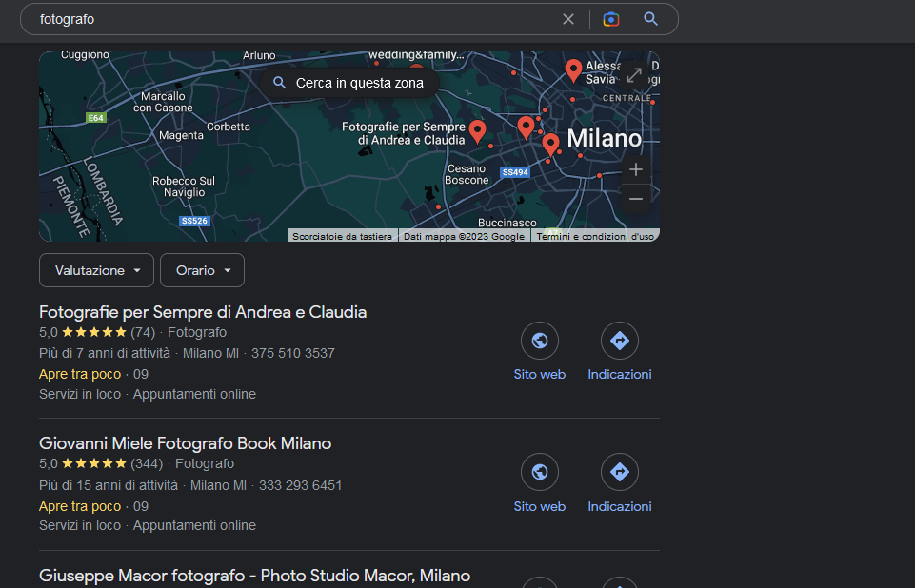Click 'Dati mappa ©2023 Google' text
Image resolution: width=915 pixels, height=588 pixels.
(464, 236)
